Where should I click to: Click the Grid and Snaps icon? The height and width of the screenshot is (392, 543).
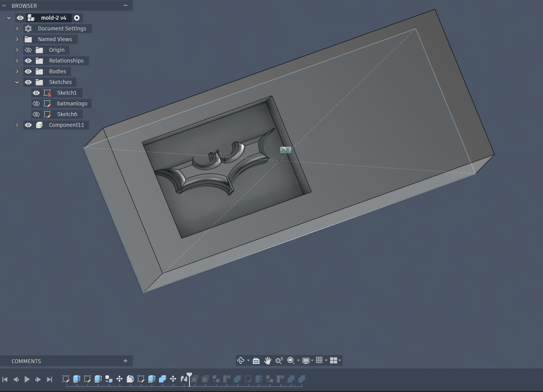[319, 360]
